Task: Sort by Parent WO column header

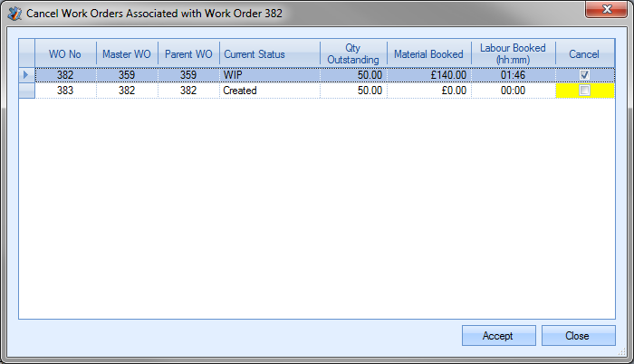Action: pos(188,53)
